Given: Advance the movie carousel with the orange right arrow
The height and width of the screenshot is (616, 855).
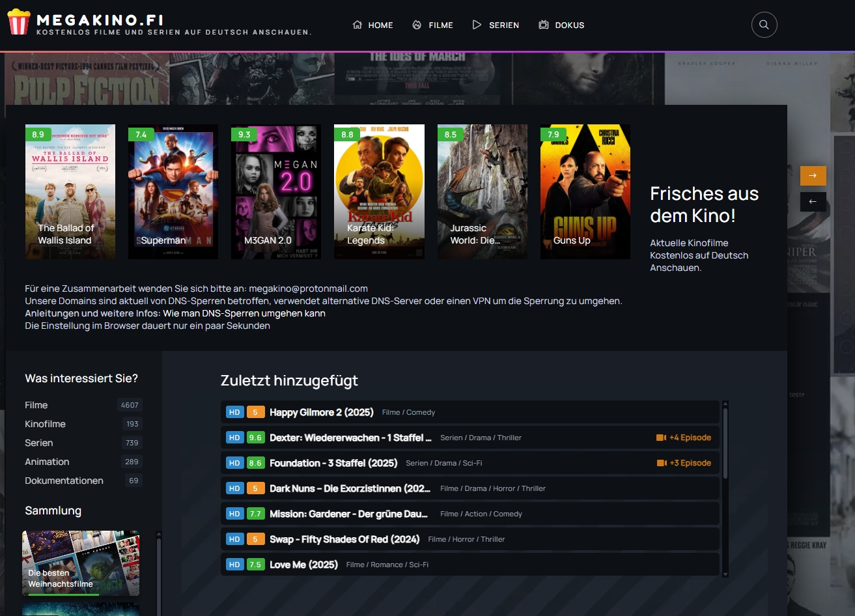Looking at the screenshot, I should tap(813, 175).
